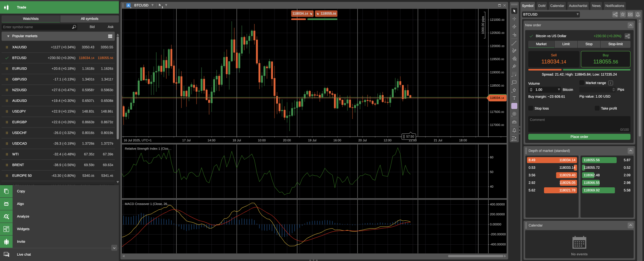This screenshot has width=644, height=261.
Task: Click the search magnifier in watchlist
Action: point(74,27)
